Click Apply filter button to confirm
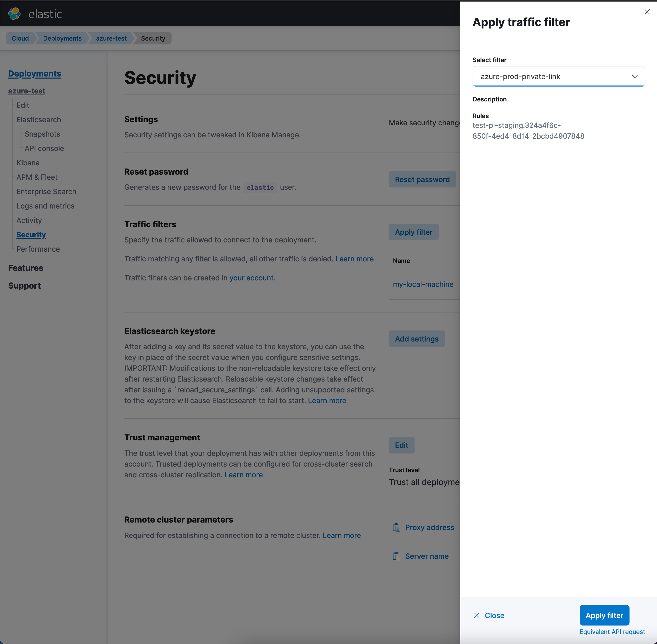This screenshot has width=657, height=644. tap(605, 614)
